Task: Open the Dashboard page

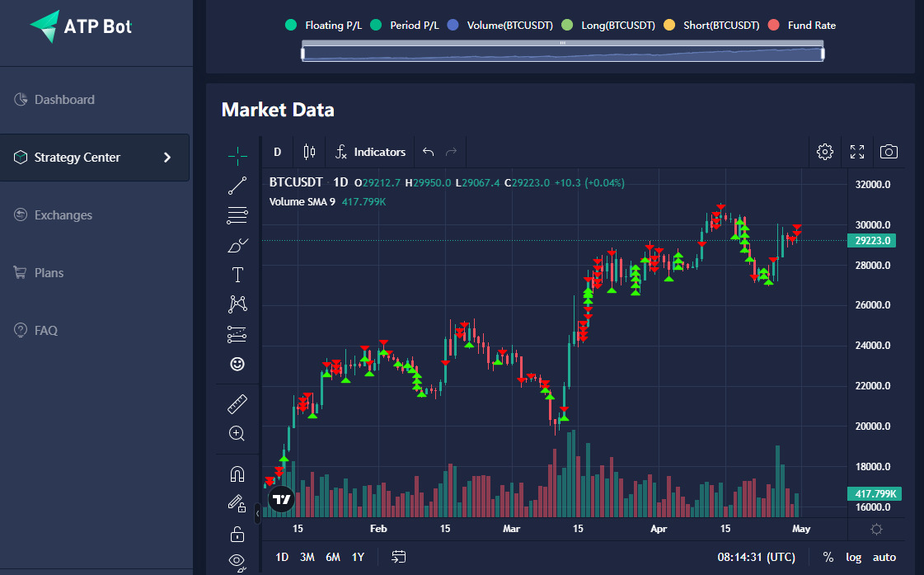Action: click(64, 100)
